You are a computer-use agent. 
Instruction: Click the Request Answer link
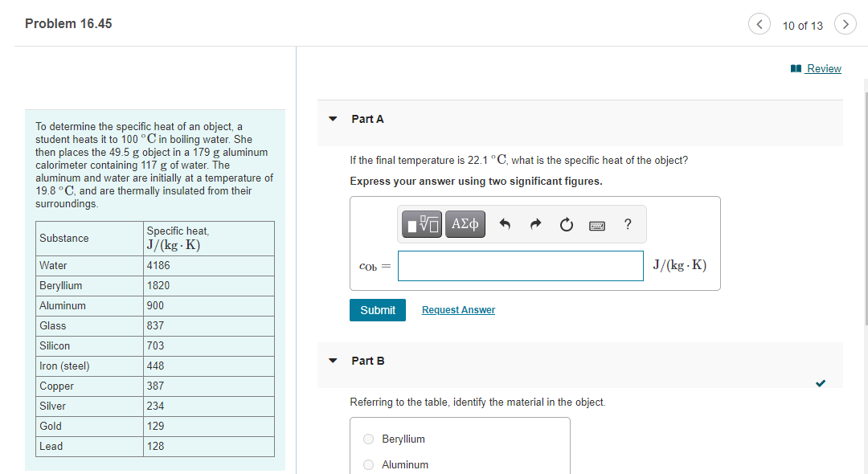click(x=458, y=310)
